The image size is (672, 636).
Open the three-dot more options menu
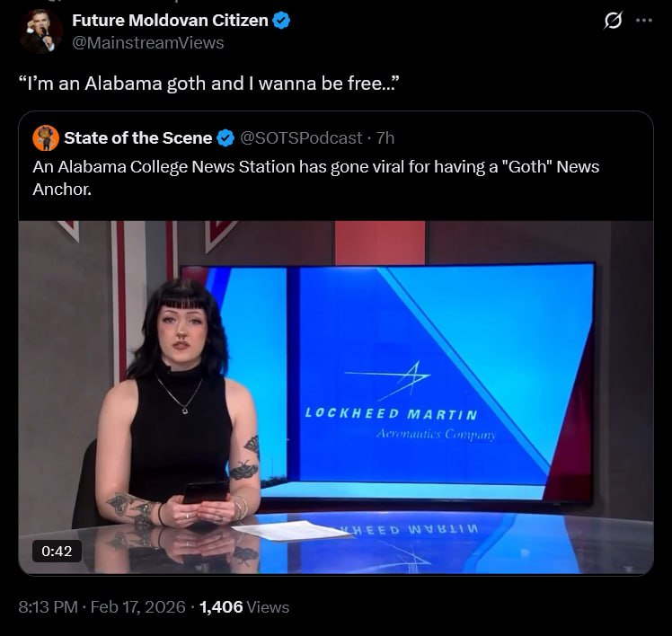pos(644,20)
